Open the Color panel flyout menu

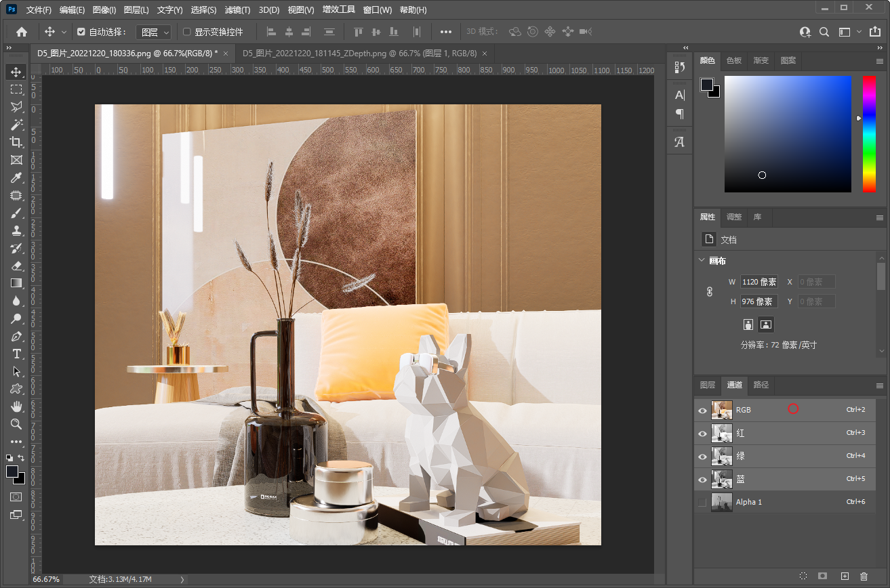pos(880,61)
